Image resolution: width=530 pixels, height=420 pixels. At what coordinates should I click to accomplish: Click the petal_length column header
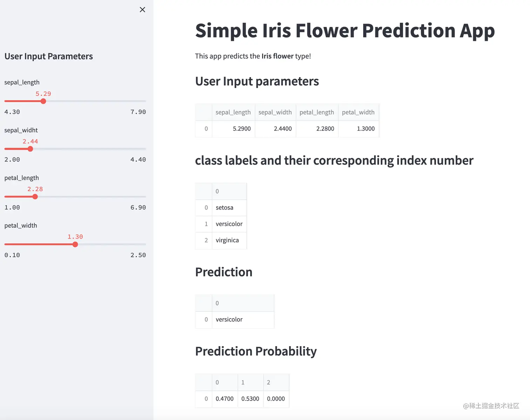[317, 112]
